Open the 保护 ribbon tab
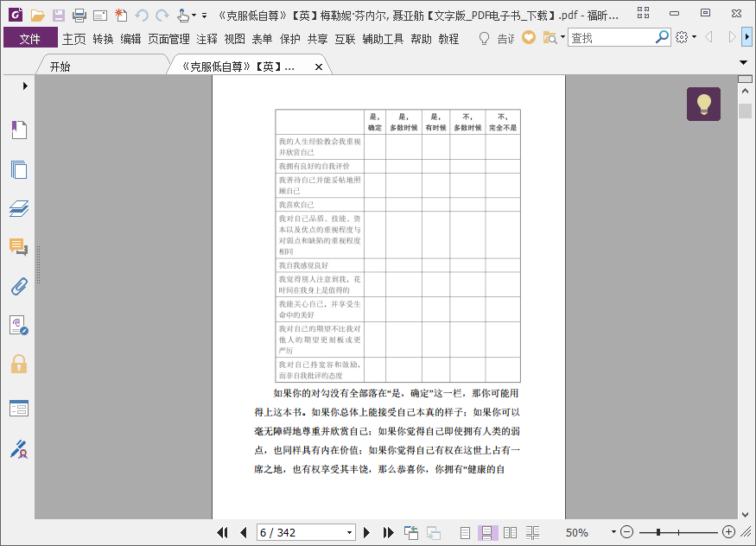 point(290,39)
